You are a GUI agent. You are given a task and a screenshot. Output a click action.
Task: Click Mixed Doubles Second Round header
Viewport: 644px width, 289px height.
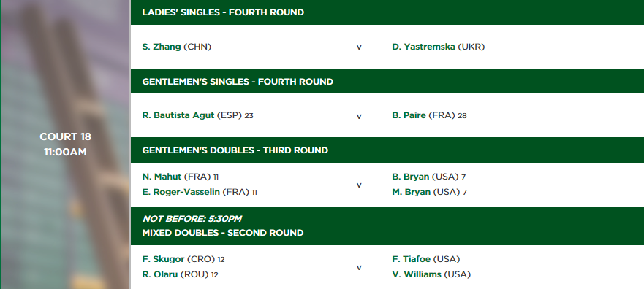(x=223, y=232)
